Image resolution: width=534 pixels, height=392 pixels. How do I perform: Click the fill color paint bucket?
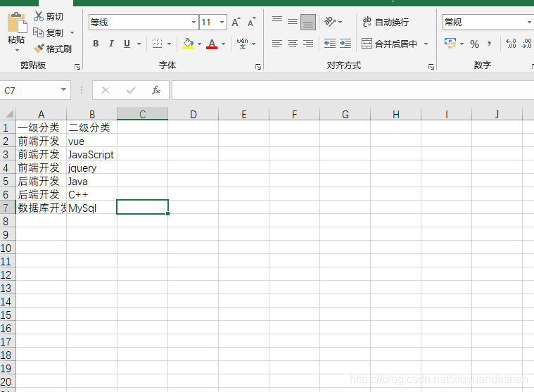tap(188, 44)
